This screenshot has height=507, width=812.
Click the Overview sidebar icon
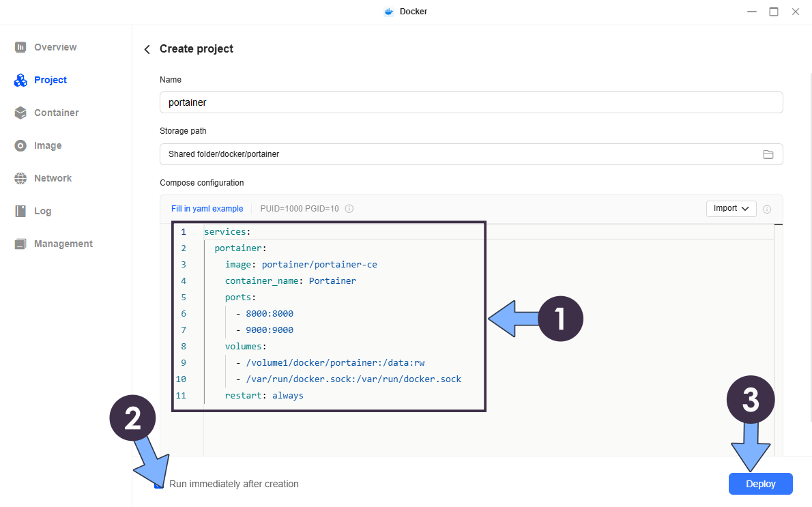(20, 47)
